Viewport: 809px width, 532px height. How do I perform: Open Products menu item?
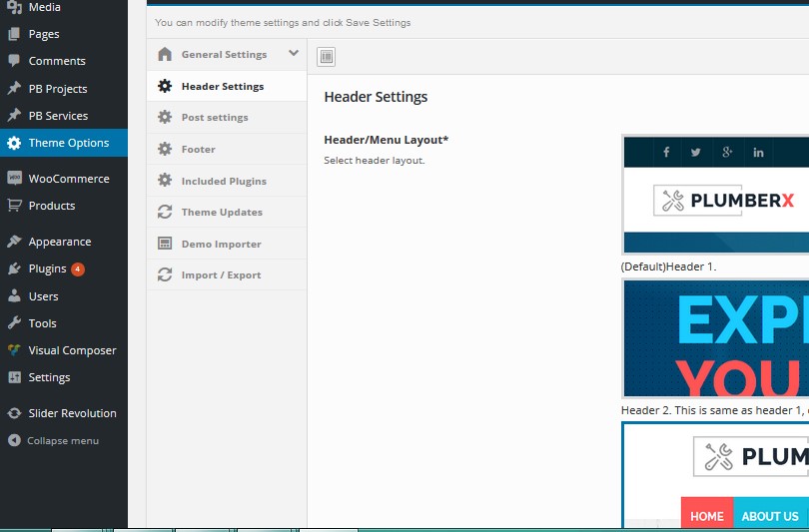(64, 206)
